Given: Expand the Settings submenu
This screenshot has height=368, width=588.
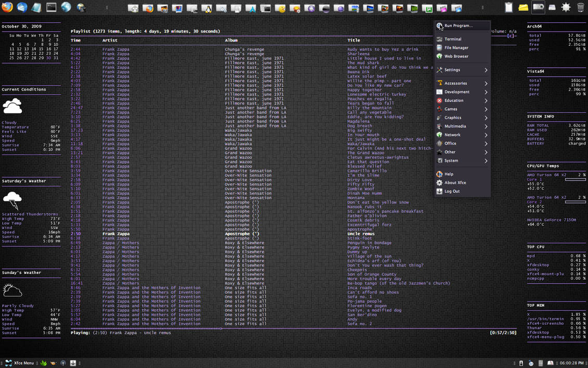Looking at the screenshot, I should [x=462, y=70].
